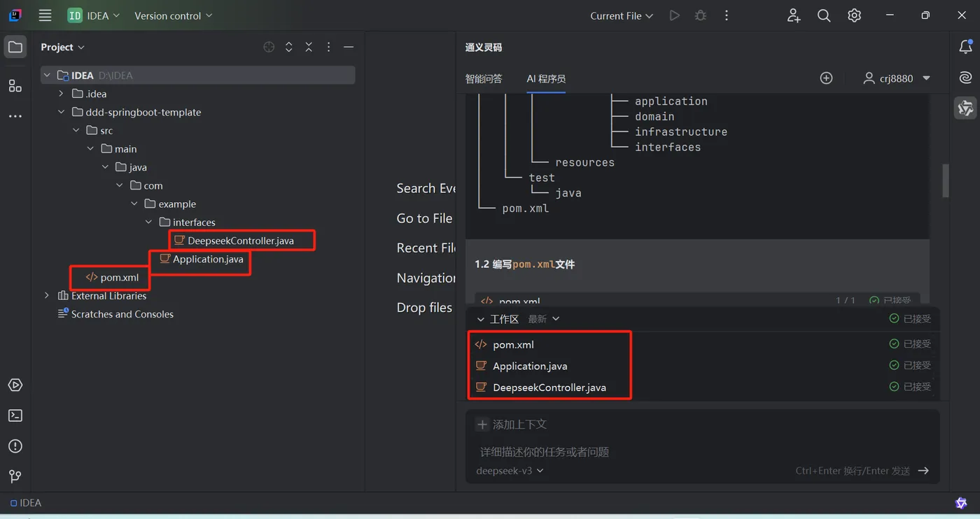Open the main hamburger menu

[45, 15]
